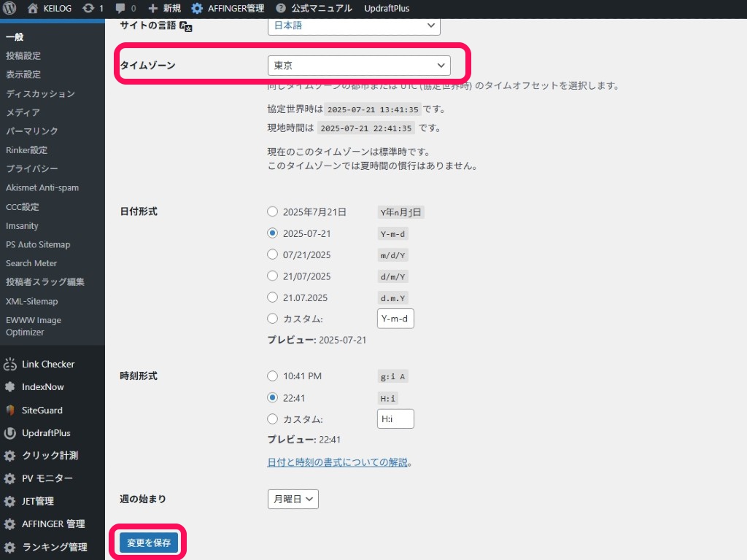Click the plus icon for 新規
This screenshot has height=560, width=747.
[x=152, y=8]
